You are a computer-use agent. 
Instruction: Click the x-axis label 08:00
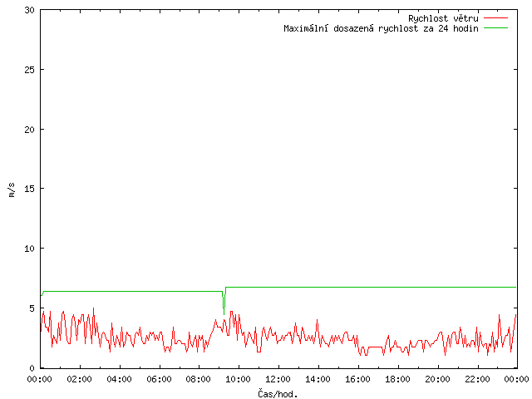[199, 379]
